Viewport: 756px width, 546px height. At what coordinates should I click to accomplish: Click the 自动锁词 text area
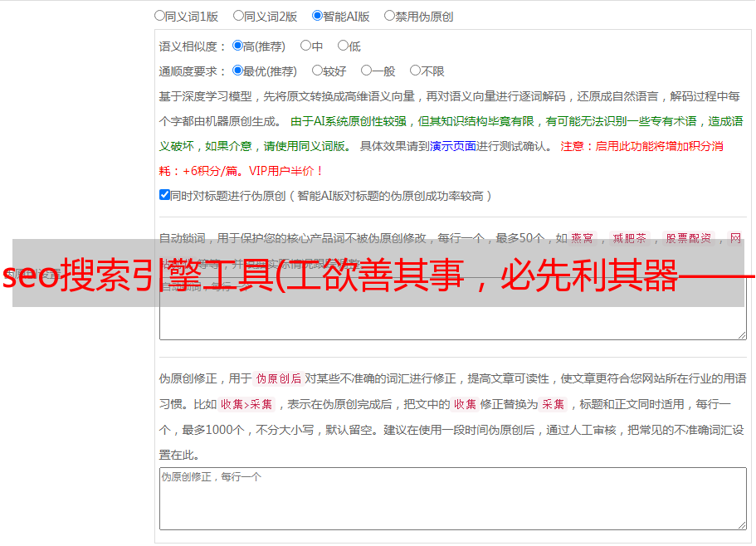pos(453,309)
